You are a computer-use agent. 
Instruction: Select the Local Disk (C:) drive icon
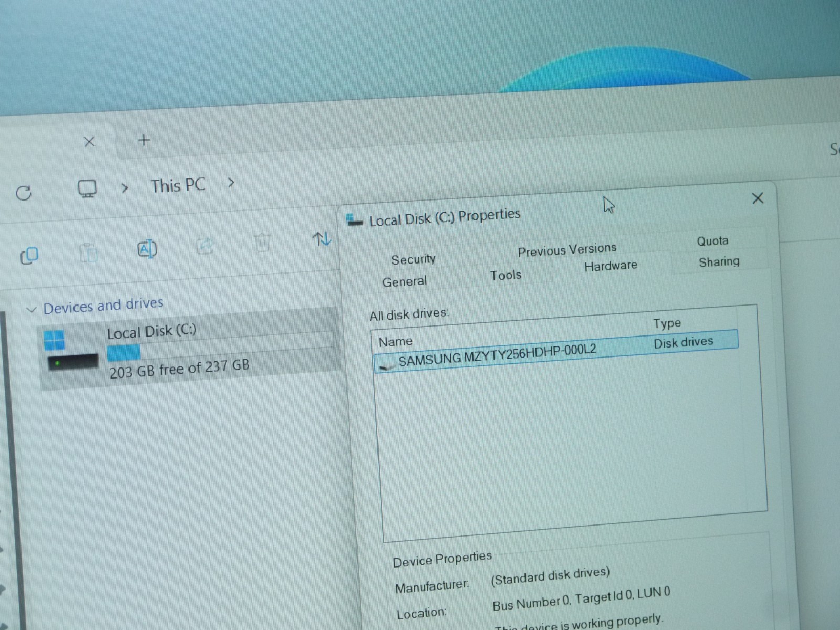[72, 351]
